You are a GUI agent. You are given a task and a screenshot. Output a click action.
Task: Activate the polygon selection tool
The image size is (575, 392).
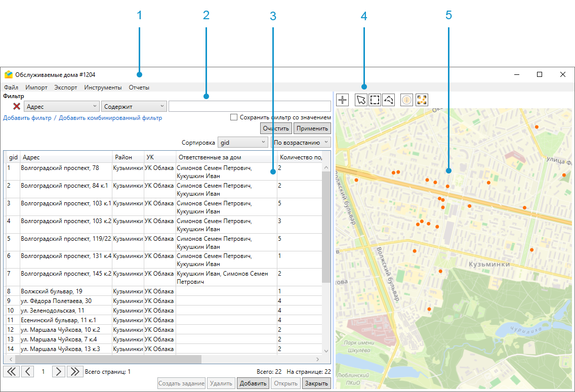pos(388,100)
